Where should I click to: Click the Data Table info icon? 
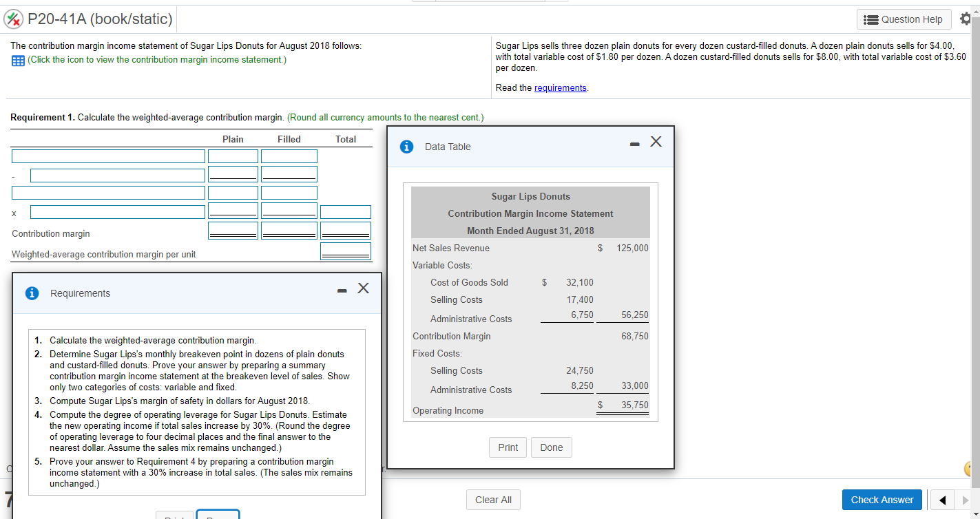point(407,147)
